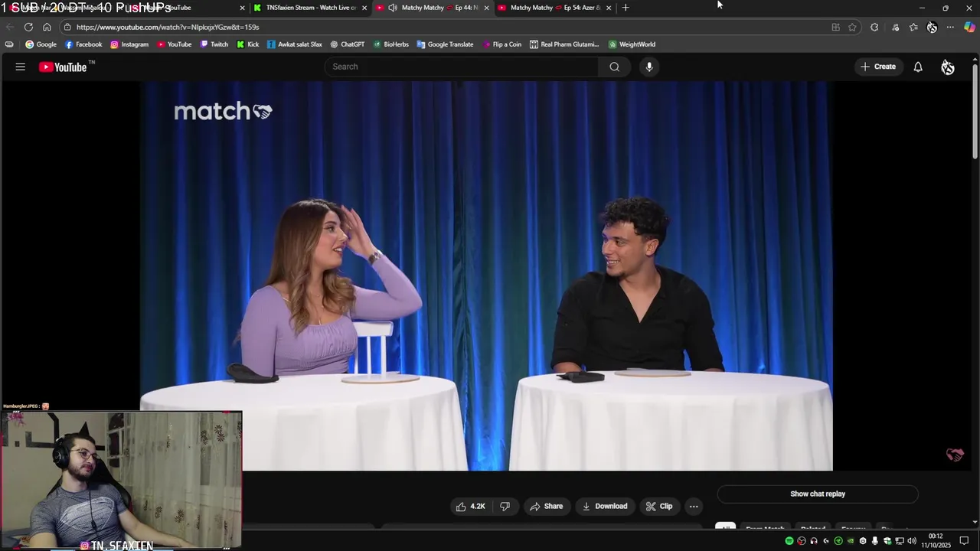Open the volume speaker tray icon
Image resolution: width=980 pixels, height=551 pixels.
point(912,541)
